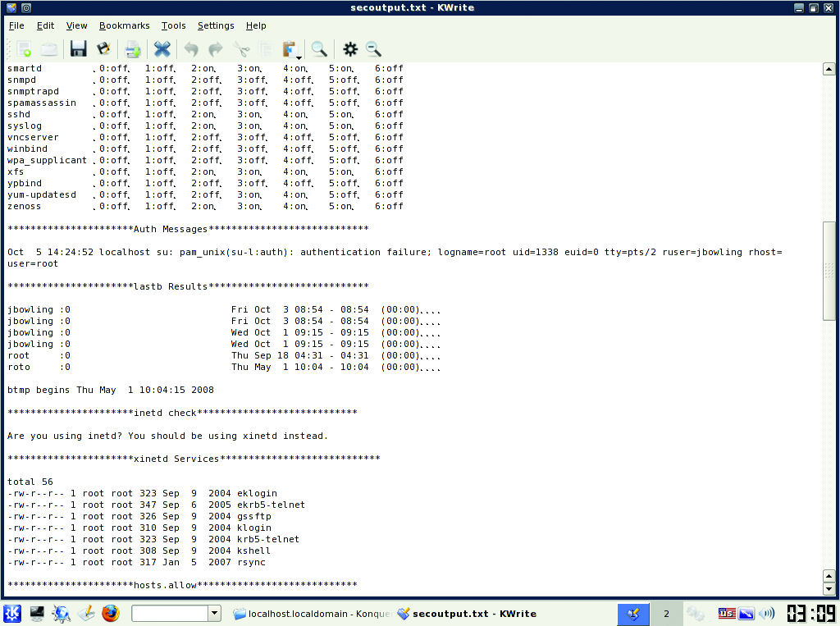Save the document with the floppy icon
The image size is (840, 626).
click(78, 49)
